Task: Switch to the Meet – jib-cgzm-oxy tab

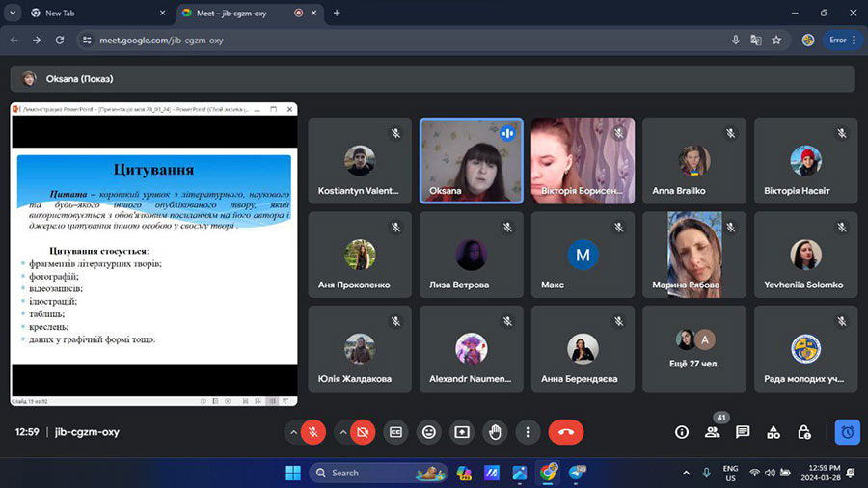Action: coord(248,13)
